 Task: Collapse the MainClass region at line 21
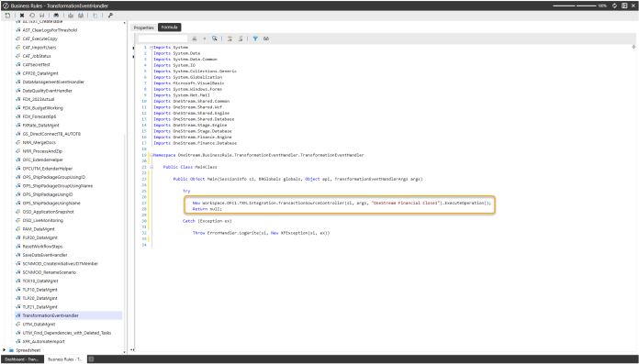pos(151,167)
